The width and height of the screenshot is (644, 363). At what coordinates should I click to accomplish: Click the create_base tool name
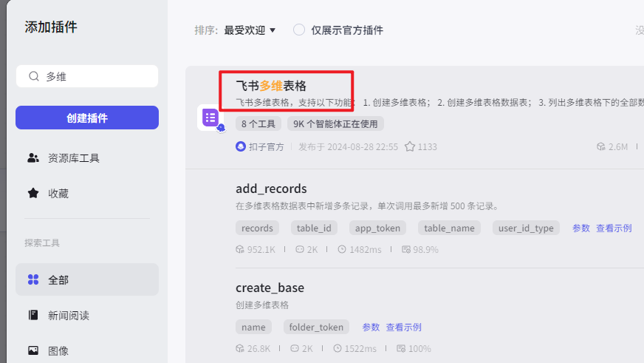[x=270, y=288]
